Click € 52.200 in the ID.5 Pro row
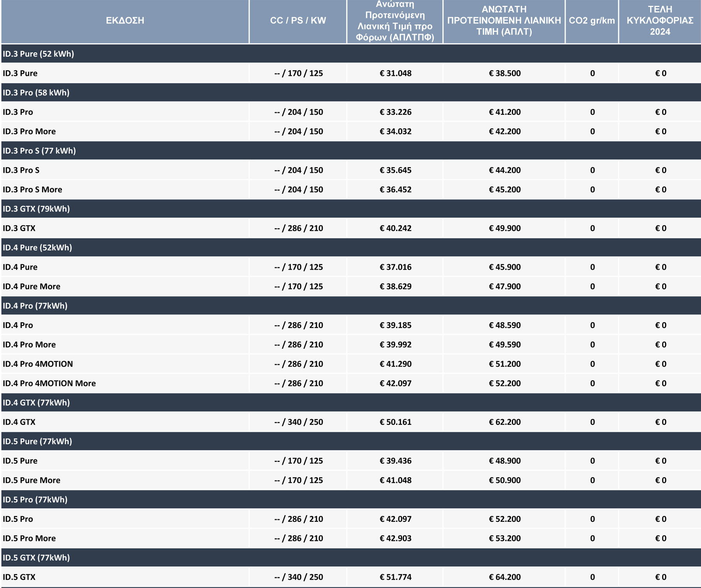The image size is (701, 588). 504,519
